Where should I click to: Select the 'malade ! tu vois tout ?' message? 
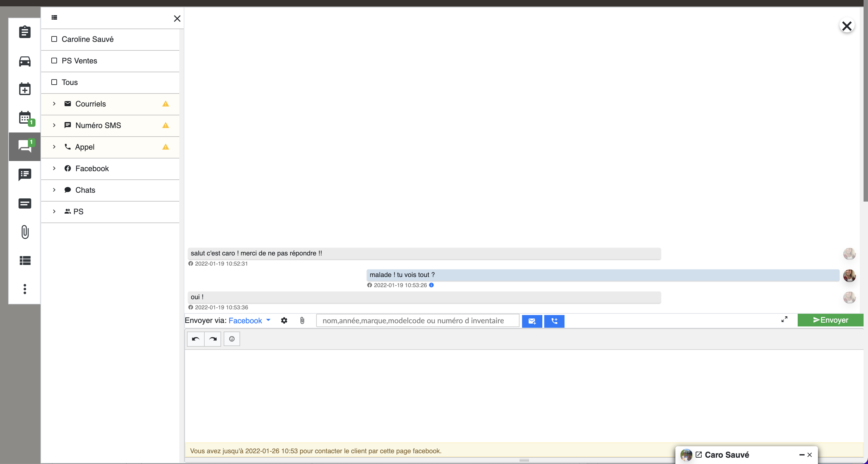[603, 275]
